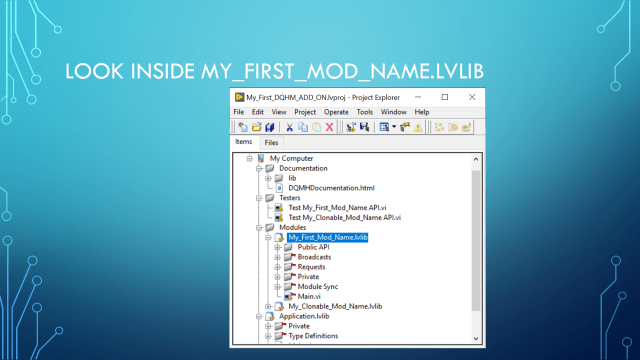Click the filter view toolbar icon
Viewport: 640px width, 360px height.
pyautogui.click(x=384, y=127)
